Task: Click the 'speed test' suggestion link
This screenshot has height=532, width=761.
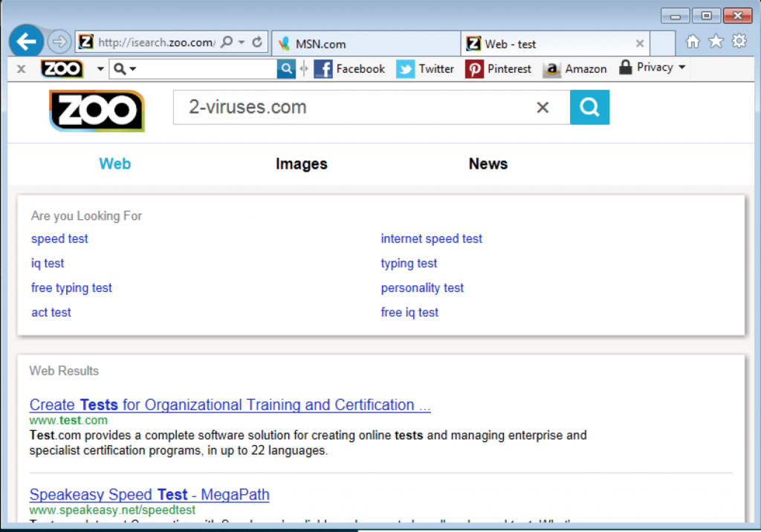Action: click(59, 239)
